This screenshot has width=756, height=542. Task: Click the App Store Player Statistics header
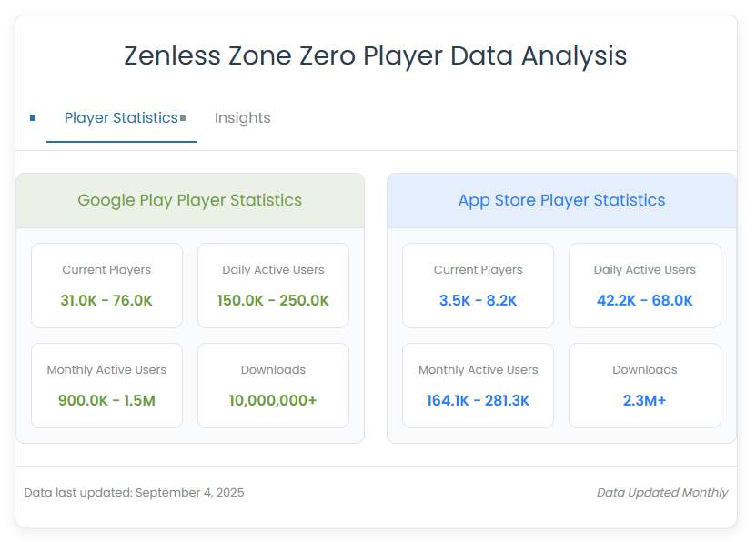coord(561,200)
